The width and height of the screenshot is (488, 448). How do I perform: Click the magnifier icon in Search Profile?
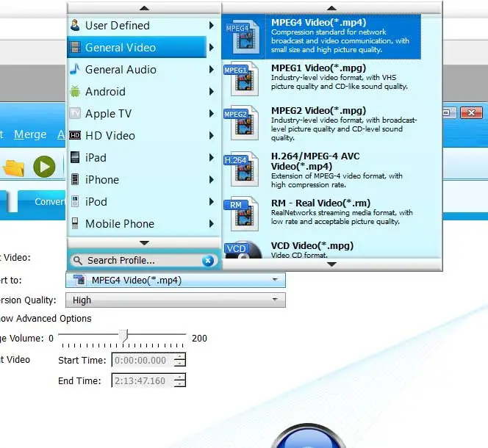(x=78, y=261)
